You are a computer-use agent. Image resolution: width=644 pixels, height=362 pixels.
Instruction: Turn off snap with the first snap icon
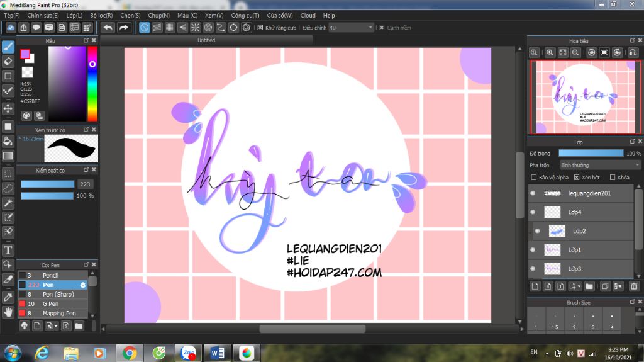(x=144, y=28)
